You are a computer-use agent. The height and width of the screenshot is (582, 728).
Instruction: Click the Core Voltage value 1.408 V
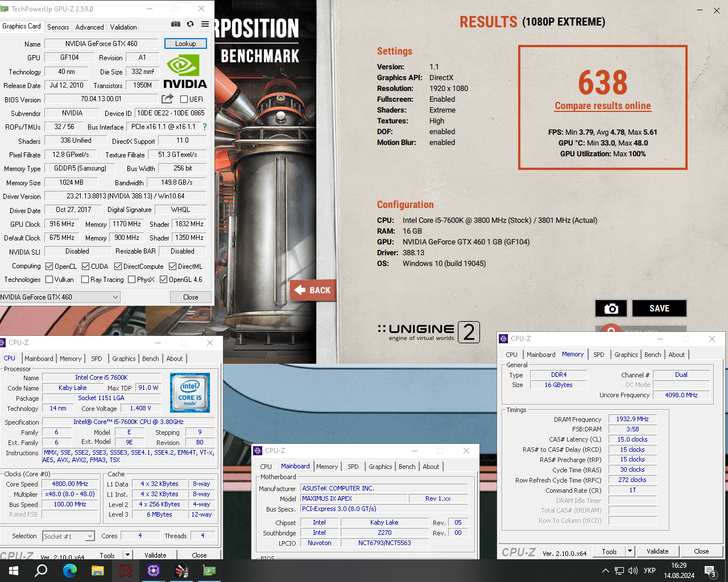click(141, 408)
